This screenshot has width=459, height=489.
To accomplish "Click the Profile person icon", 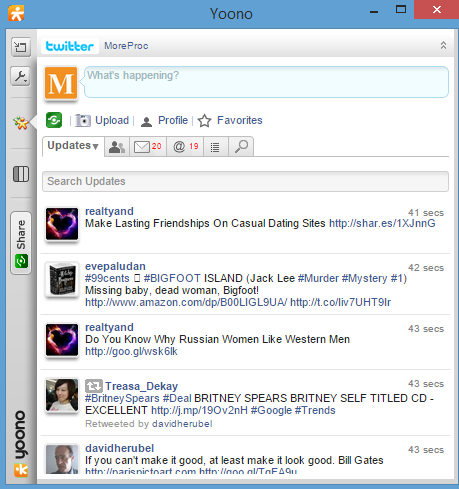I will 146,121.
